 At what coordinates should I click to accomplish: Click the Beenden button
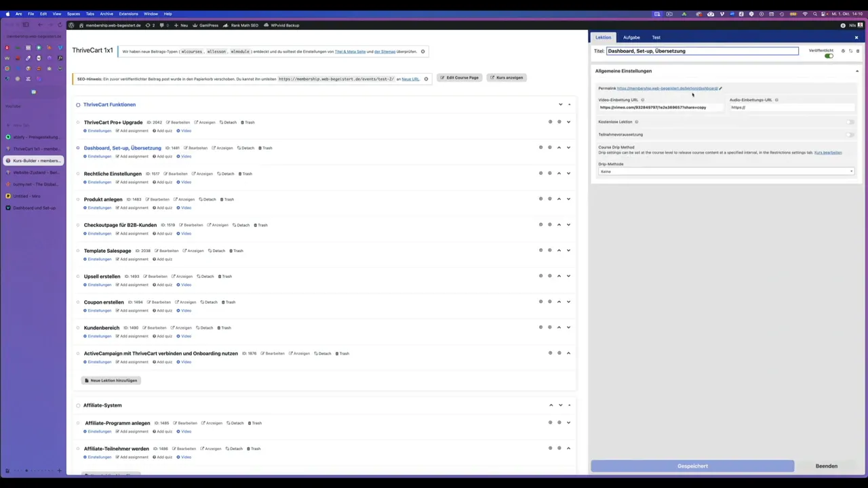pos(826,466)
